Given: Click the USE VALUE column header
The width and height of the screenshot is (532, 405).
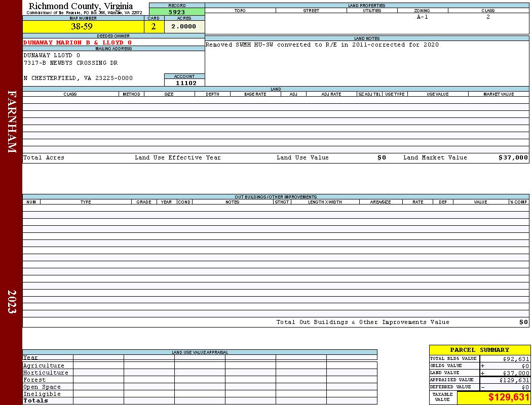Looking at the screenshot, I should click(437, 94).
